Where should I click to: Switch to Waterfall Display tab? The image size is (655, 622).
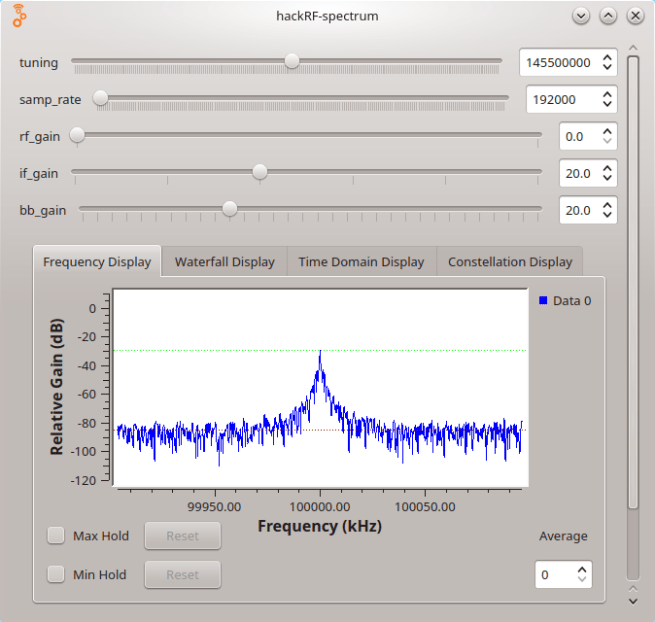[225, 262]
